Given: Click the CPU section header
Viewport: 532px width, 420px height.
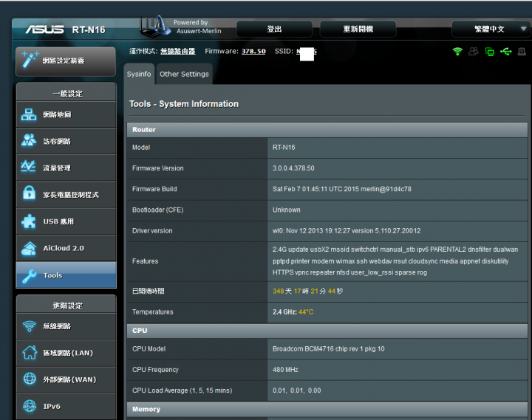Looking at the screenshot, I should (327, 331).
